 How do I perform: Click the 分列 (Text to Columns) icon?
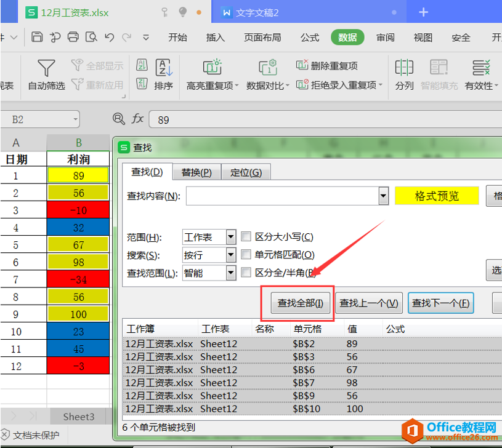[404, 68]
